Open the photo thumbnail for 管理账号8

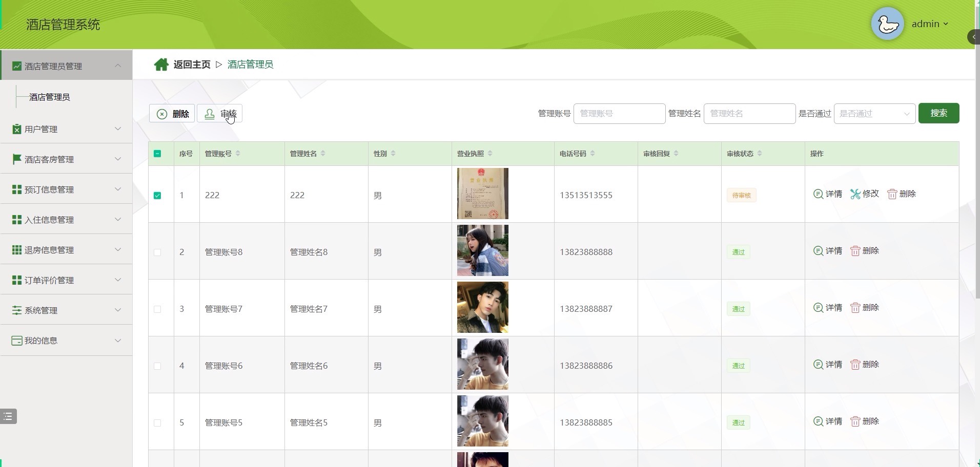click(x=483, y=250)
